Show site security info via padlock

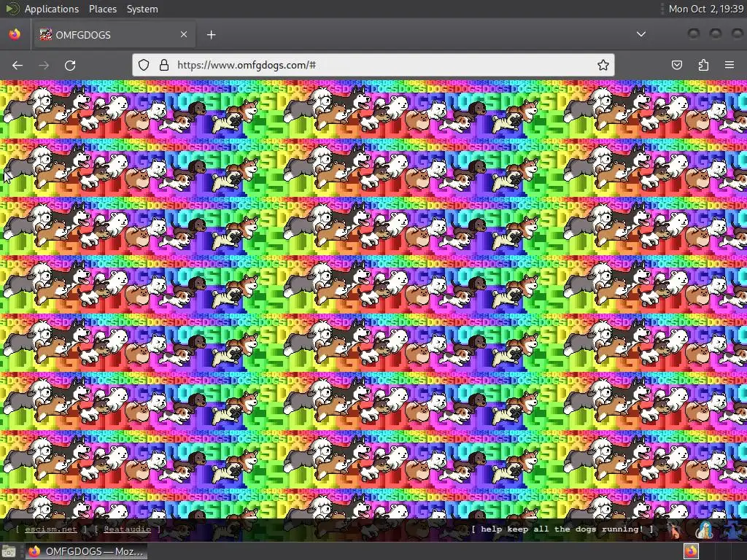pyautogui.click(x=164, y=65)
